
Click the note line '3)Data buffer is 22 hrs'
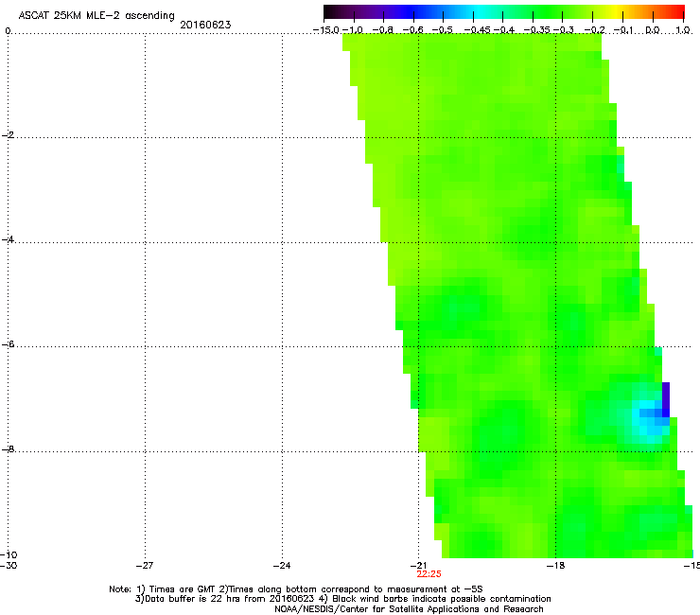pos(342,599)
